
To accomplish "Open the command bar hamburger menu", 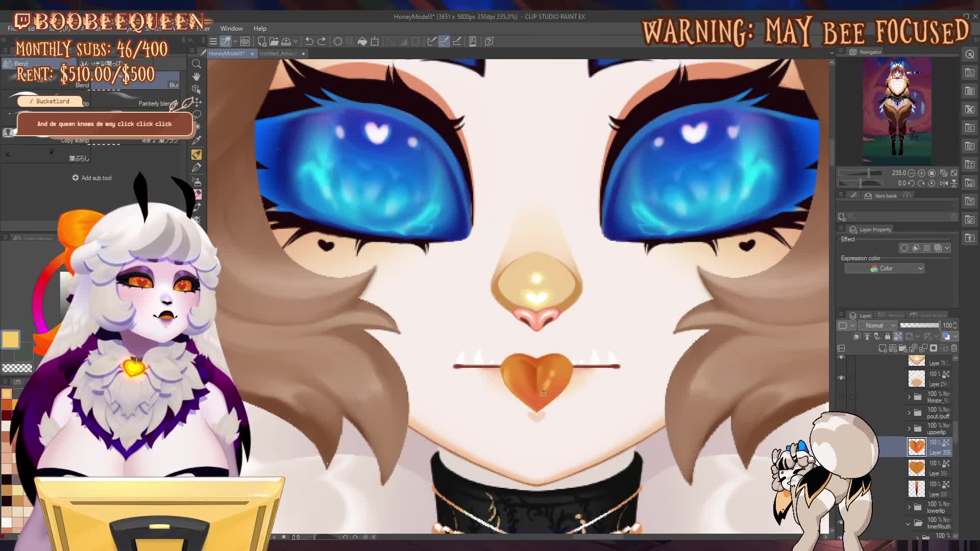I will click(213, 41).
